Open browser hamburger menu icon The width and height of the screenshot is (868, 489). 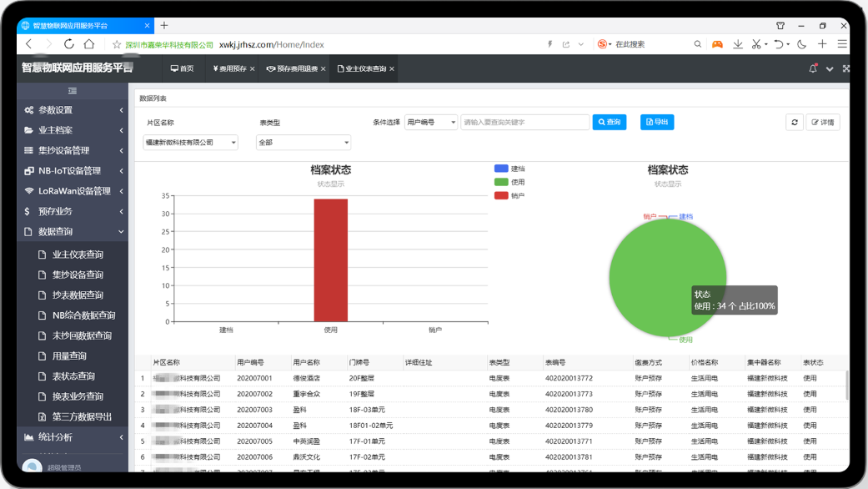pyautogui.click(x=842, y=43)
